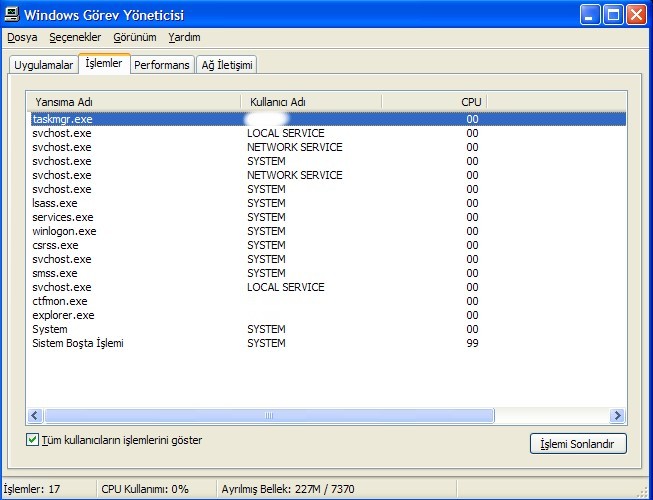Open the Ağ İletişimi tab
Screen dimensions: 653x500
(x=227, y=65)
